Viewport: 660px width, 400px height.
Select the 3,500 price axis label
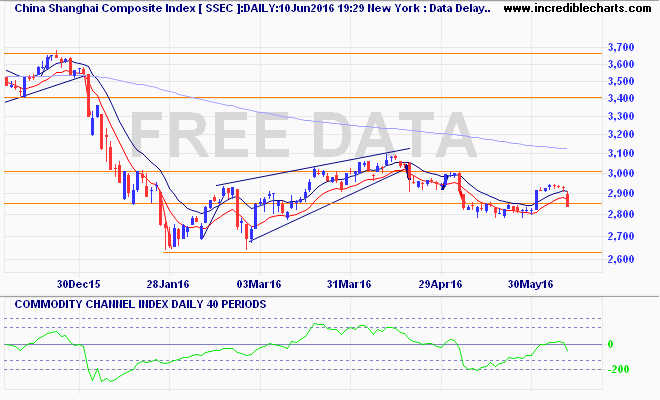coord(621,81)
